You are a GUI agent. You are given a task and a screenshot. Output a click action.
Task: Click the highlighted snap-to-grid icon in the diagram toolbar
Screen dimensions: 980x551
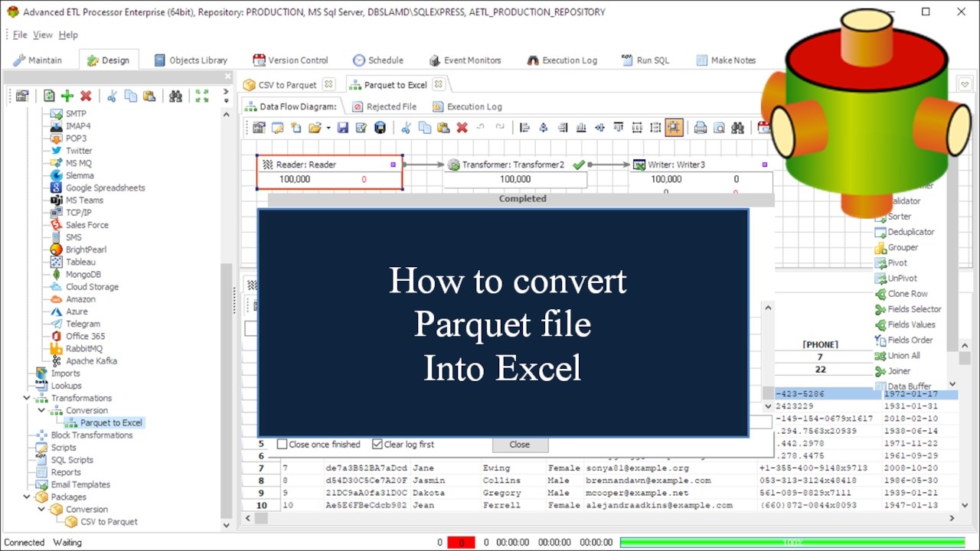(x=674, y=128)
